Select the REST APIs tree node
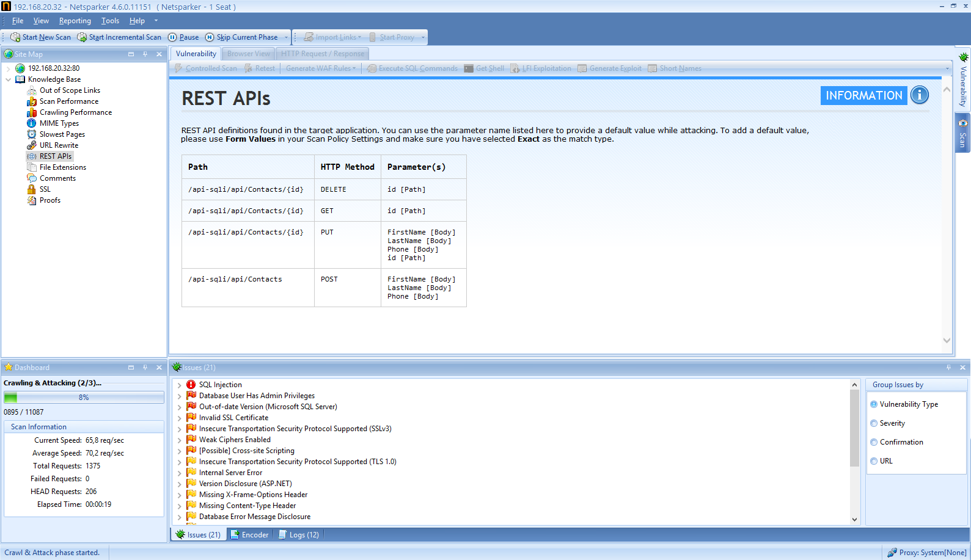 click(56, 156)
